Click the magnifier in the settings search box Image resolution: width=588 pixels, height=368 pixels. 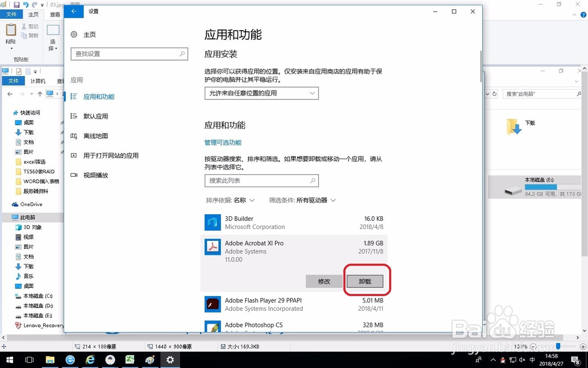182,54
